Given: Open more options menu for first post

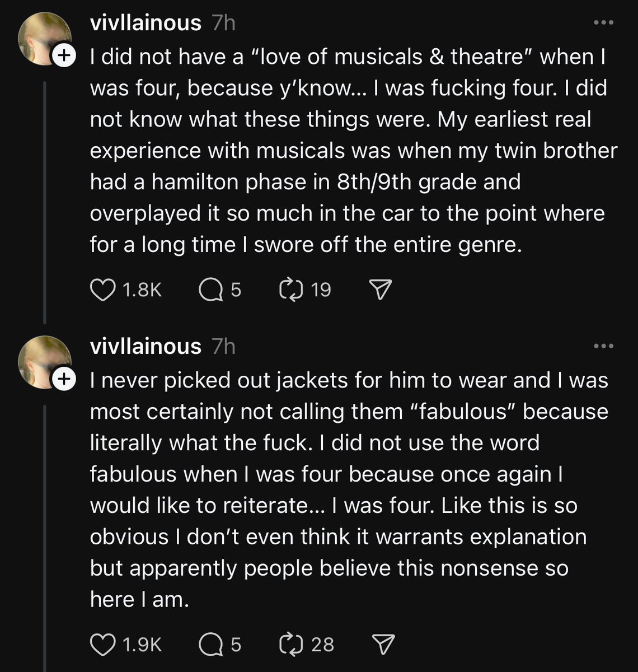Looking at the screenshot, I should tap(603, 23).
